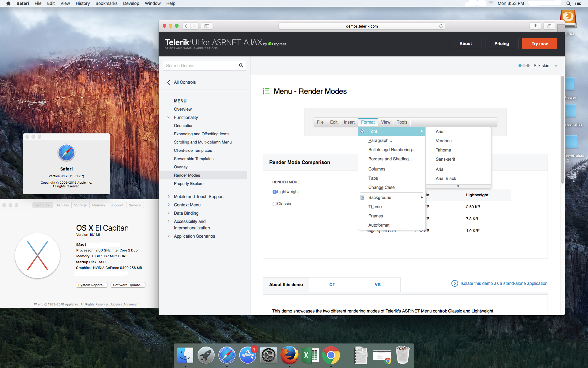Click the Isolate demo circle arrow icon
Viewport: 588px width, 368px height.
[454, 283]
